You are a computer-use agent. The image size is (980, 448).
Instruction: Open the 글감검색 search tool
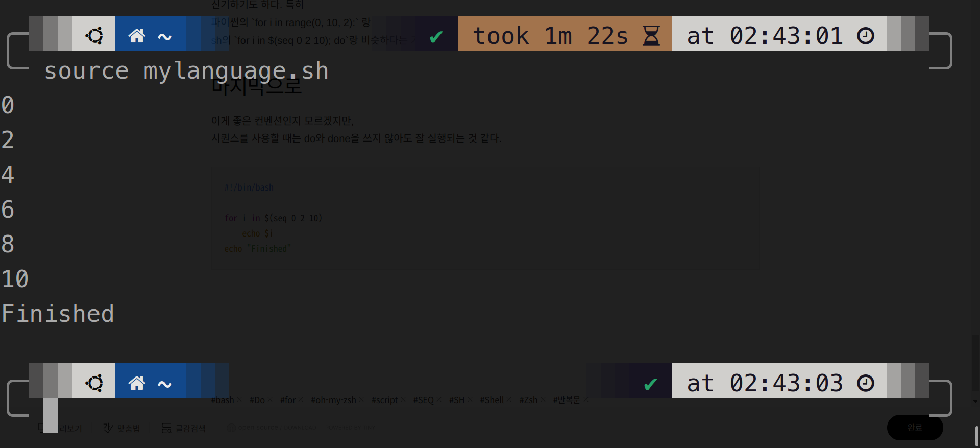(x=184, y=428)
